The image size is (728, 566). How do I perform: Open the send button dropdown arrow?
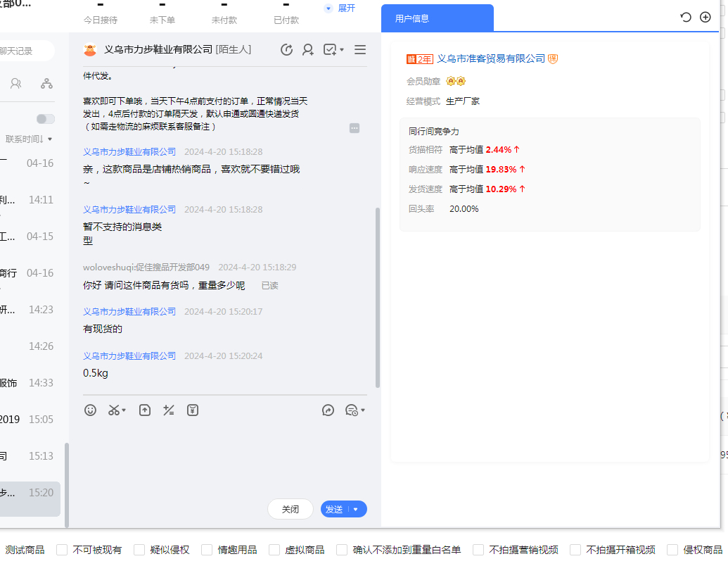356,509
